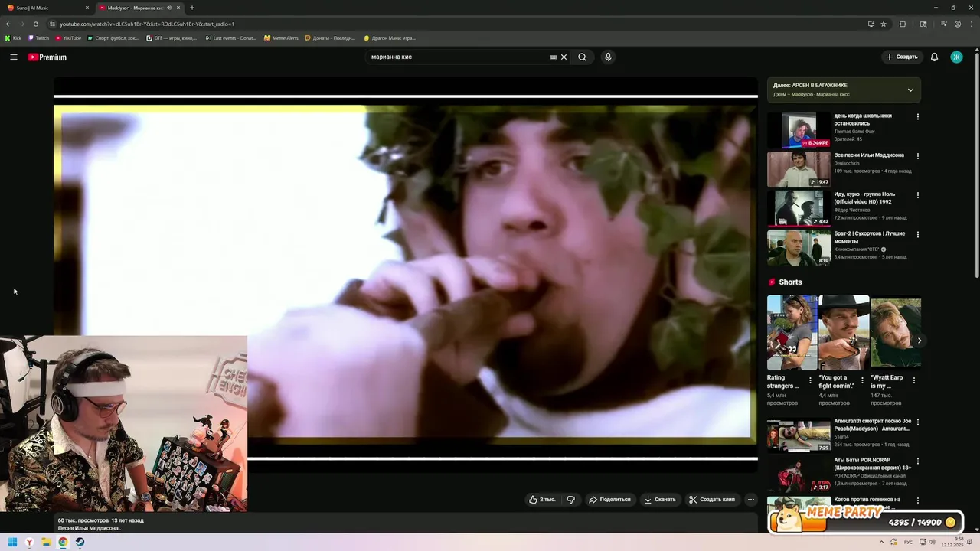Open options for Все песни Ильи Мэддисона
980x551 pixels.
pos(918,156)
